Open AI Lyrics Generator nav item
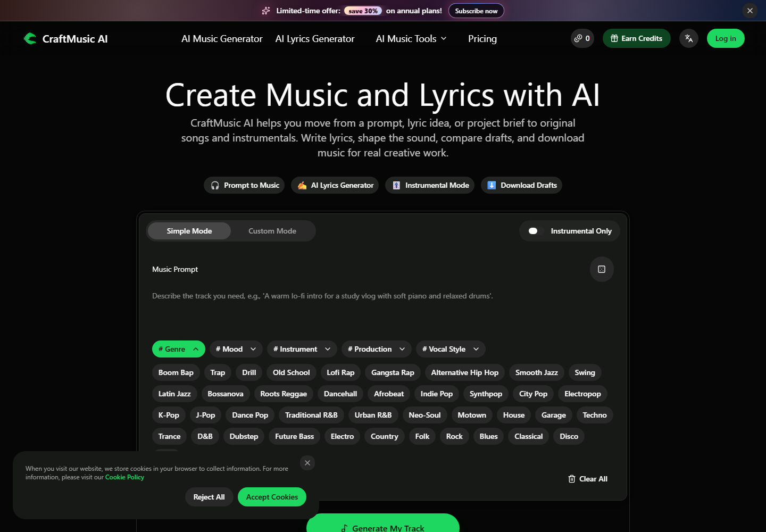Image resolution: width=766 pixels, height=532 pixels. point(315,39)
